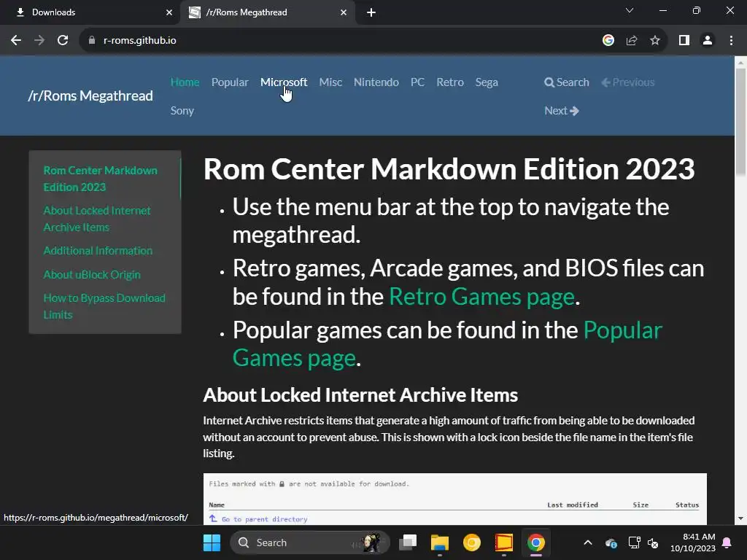Screen dimensions: 747x560
Task: Open the Sony navigation link
Action: point(182,111)
